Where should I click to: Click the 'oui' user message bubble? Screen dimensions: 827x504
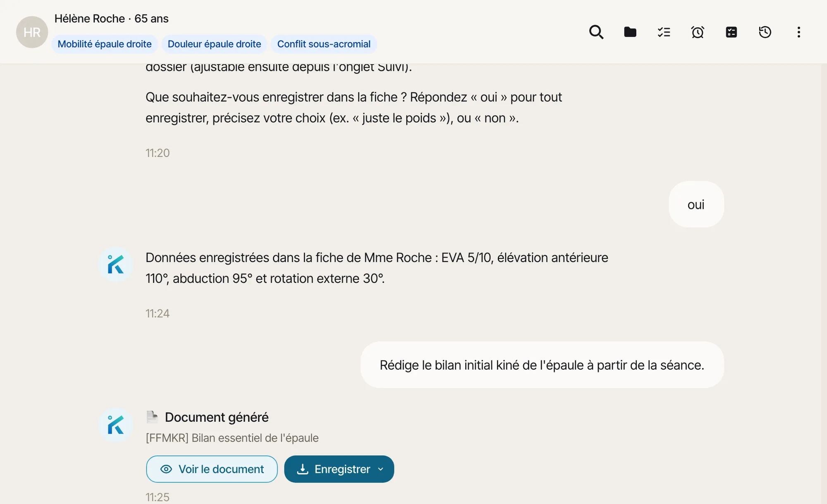tap(696, 204)
